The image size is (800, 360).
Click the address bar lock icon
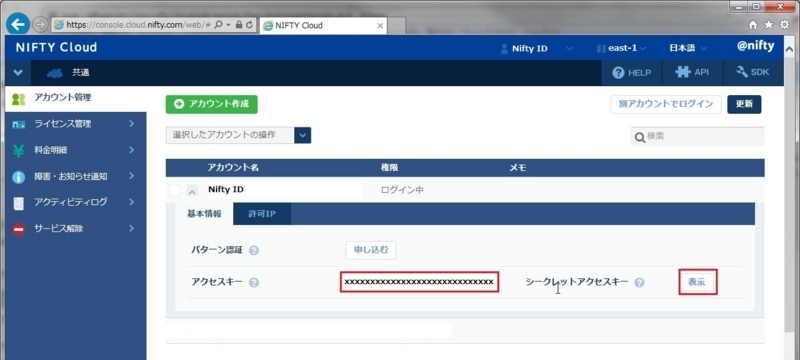tap(239, 24)
